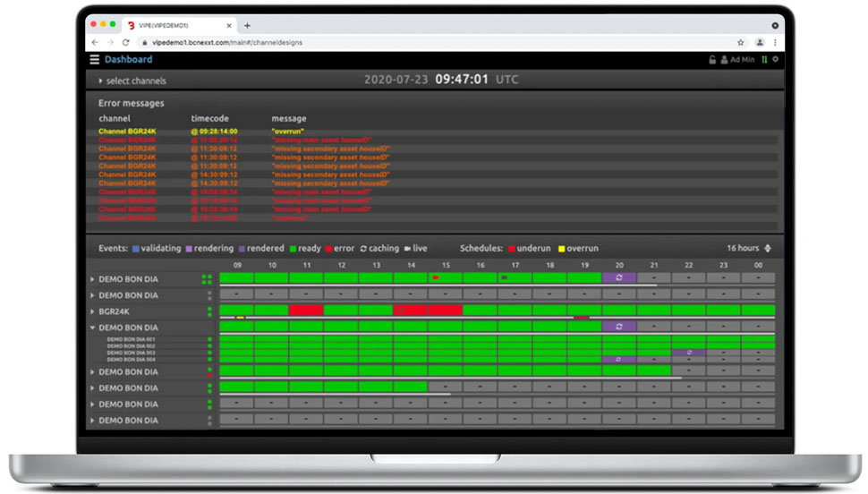Change the 16 hours range stepper
This screenshot has width=868, height=494.
point(768,248)
